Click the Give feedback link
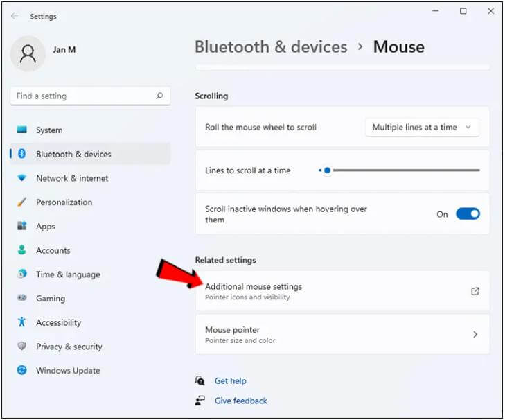Screen dimensions: 505x420 pyautogui.click(x=241, y=401)
